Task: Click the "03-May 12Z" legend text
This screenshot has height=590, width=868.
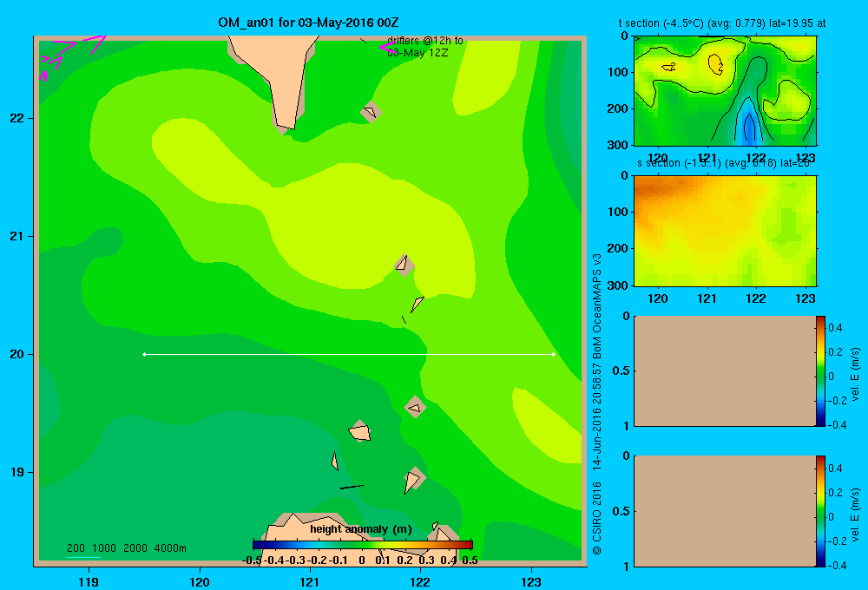Action: 418,53
